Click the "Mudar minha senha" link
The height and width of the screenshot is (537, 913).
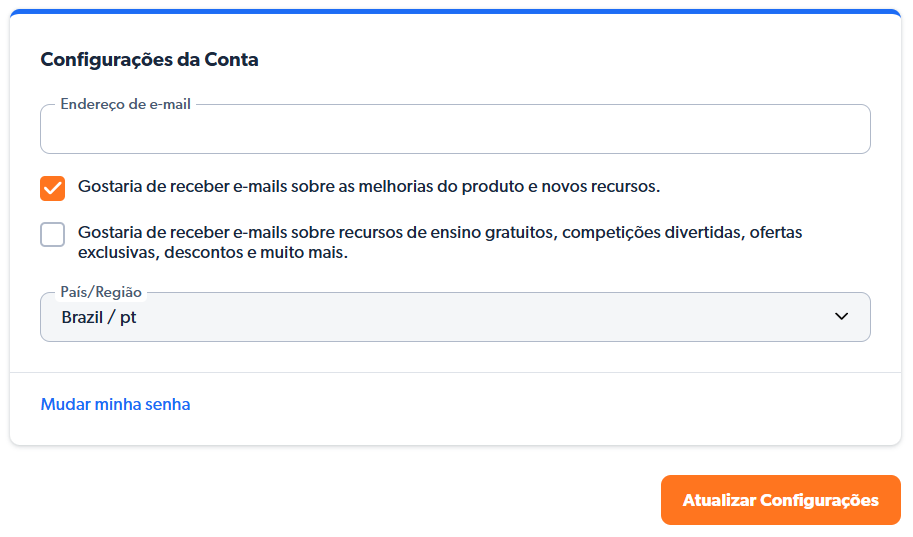(x=115, y=405)
